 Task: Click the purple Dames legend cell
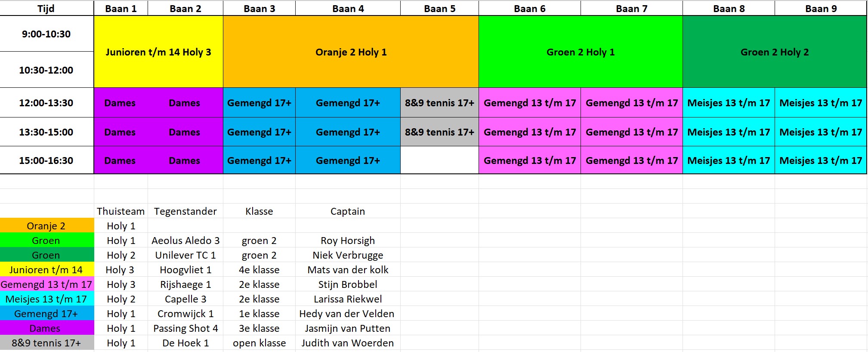46,328
